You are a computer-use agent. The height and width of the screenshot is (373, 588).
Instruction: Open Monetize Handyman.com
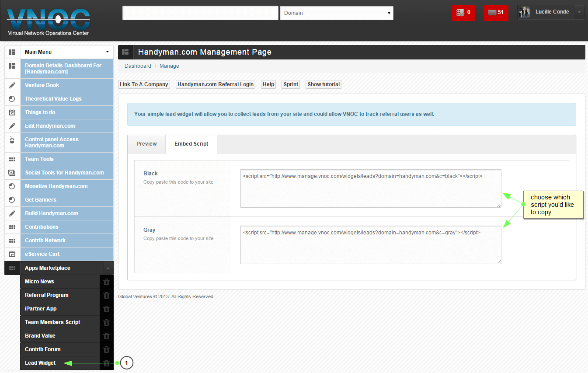[67, 186]
